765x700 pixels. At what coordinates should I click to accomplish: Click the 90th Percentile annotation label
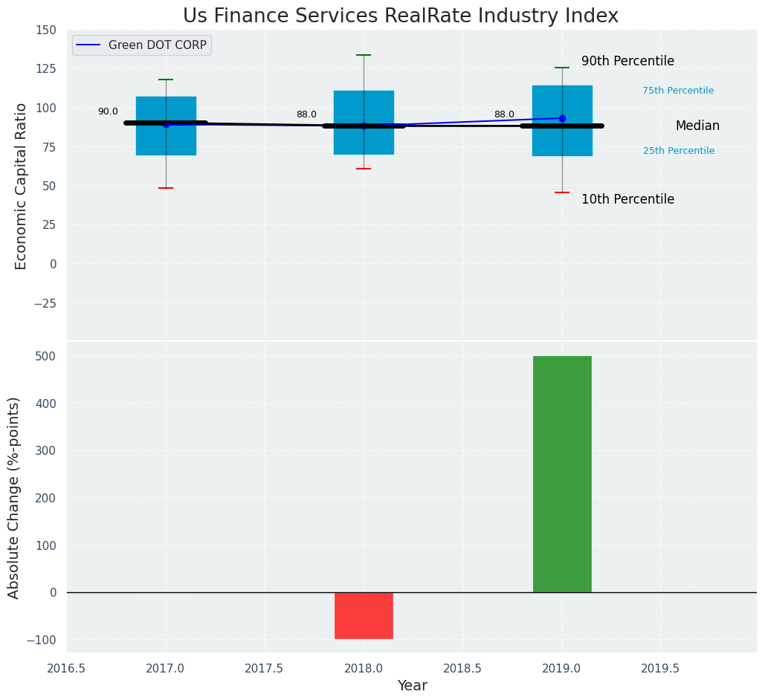[627, 62]
